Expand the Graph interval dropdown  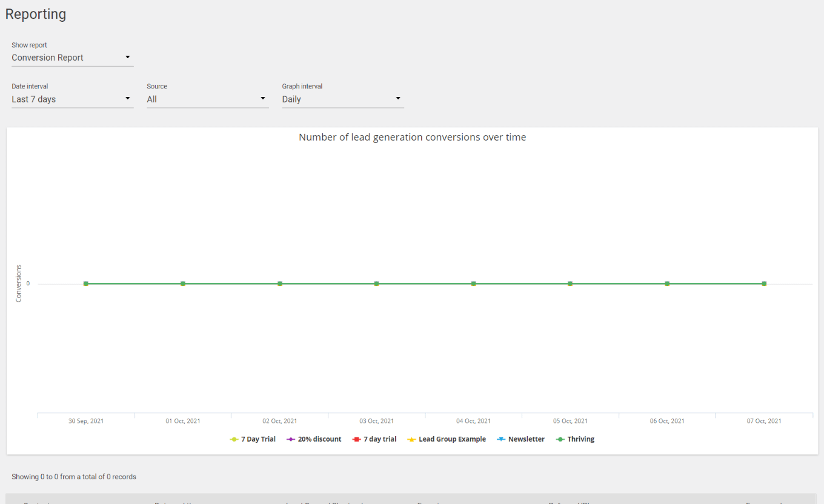coord(342,99)
